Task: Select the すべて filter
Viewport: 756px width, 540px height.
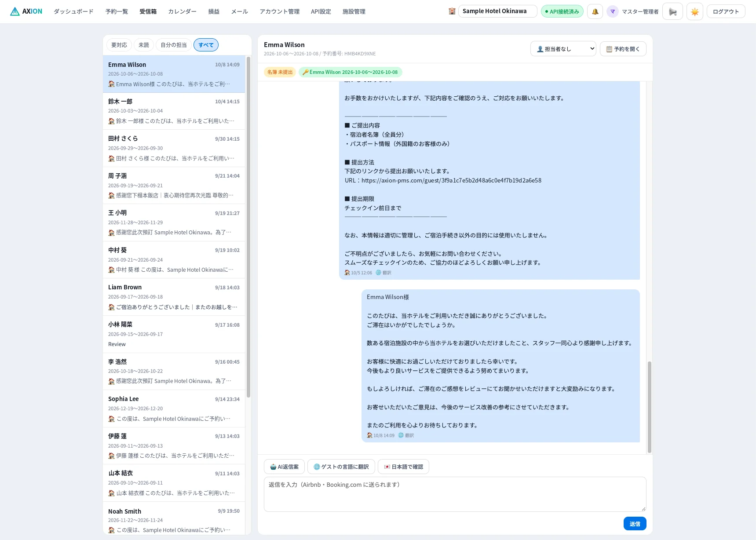Action: (x=206, y=45)
